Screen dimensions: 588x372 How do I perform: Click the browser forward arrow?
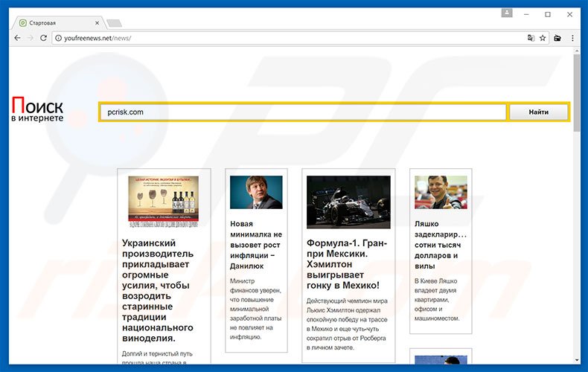31,38
